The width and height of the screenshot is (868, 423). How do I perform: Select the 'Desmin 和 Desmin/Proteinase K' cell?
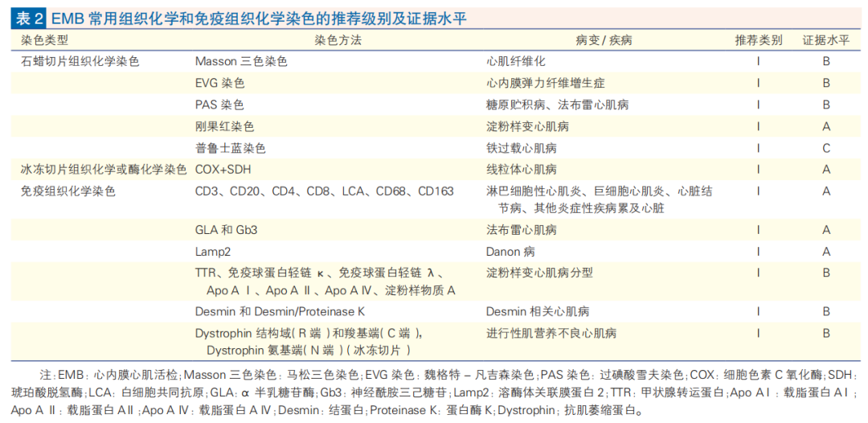coord(280,312)
